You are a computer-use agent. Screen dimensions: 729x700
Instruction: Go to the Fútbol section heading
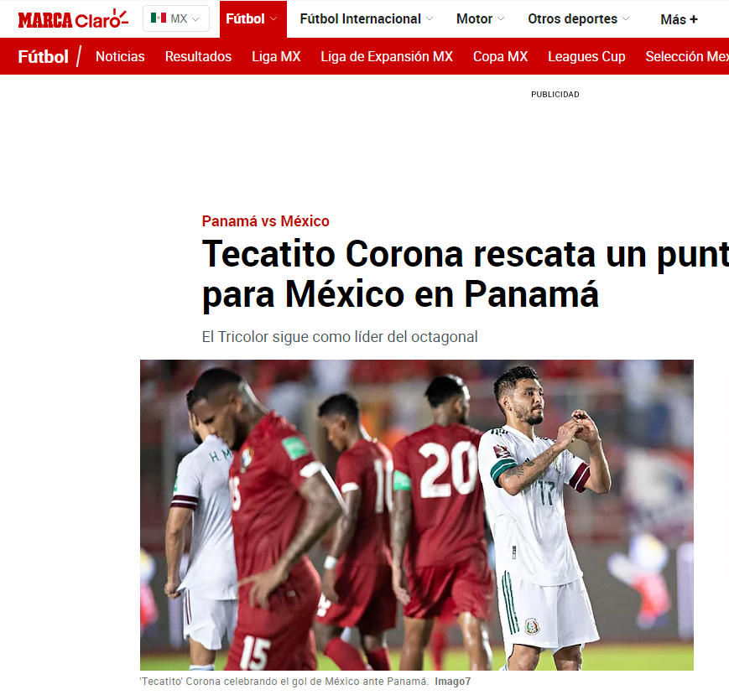[44, 57]
